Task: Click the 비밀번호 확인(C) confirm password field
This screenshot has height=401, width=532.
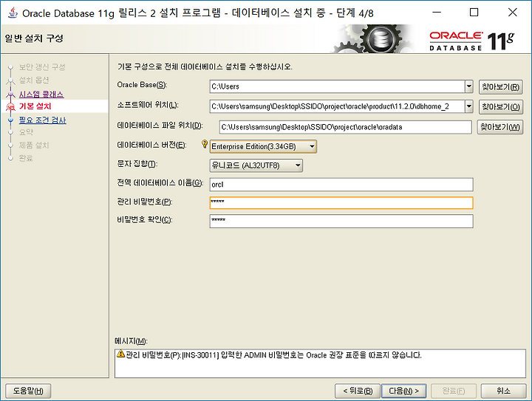Action: (341, 221)
